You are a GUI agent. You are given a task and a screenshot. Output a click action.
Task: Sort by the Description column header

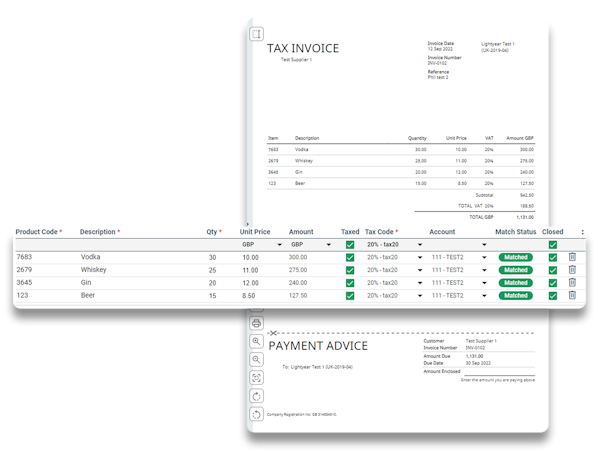point(98,232)
